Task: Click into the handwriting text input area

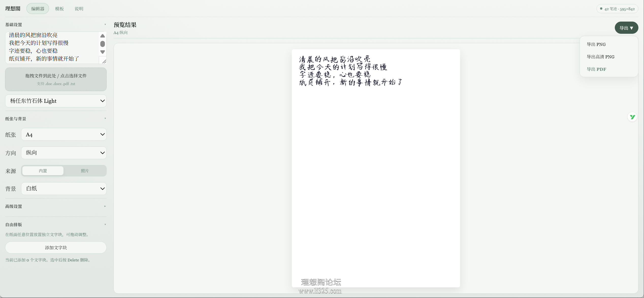Action: click(52, 48)
